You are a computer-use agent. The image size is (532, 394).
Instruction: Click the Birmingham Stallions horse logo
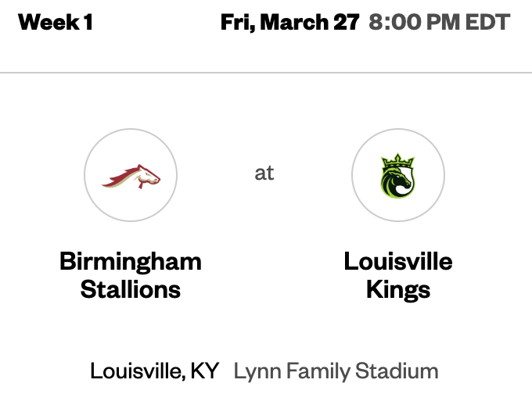click(131, 175)
